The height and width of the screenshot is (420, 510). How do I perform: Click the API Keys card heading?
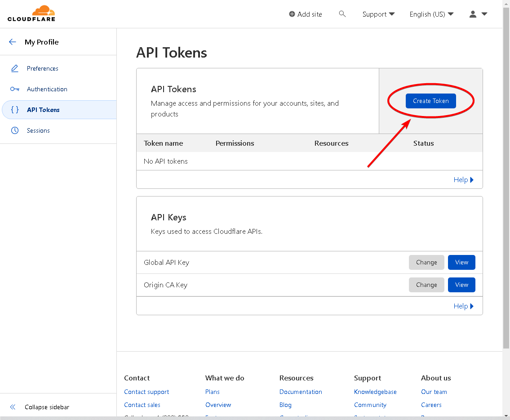[x=169, y=217]
